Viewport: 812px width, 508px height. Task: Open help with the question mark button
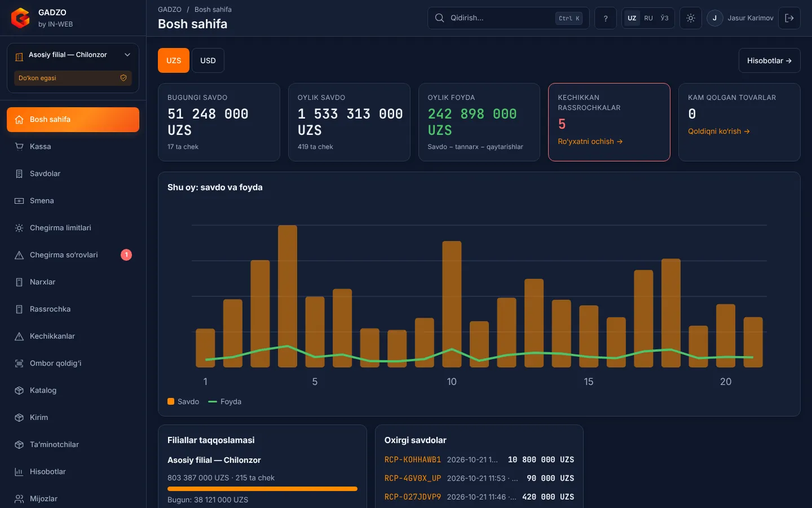coord(606,18)
